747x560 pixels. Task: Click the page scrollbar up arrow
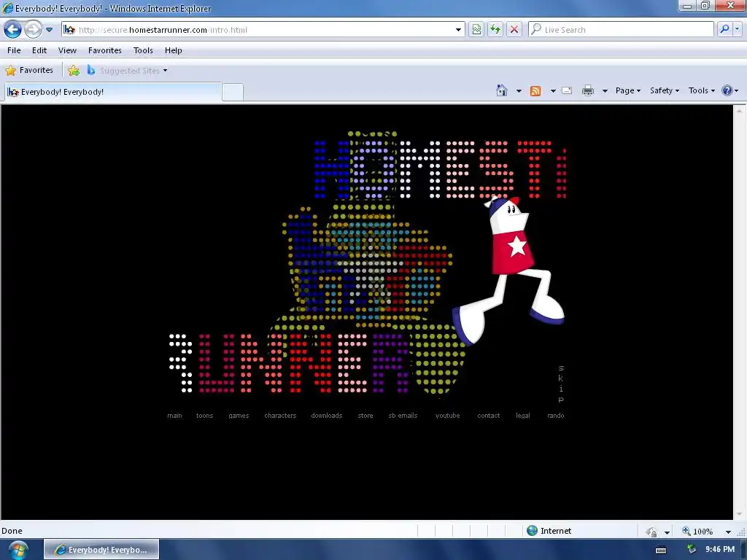click(740, 111)
